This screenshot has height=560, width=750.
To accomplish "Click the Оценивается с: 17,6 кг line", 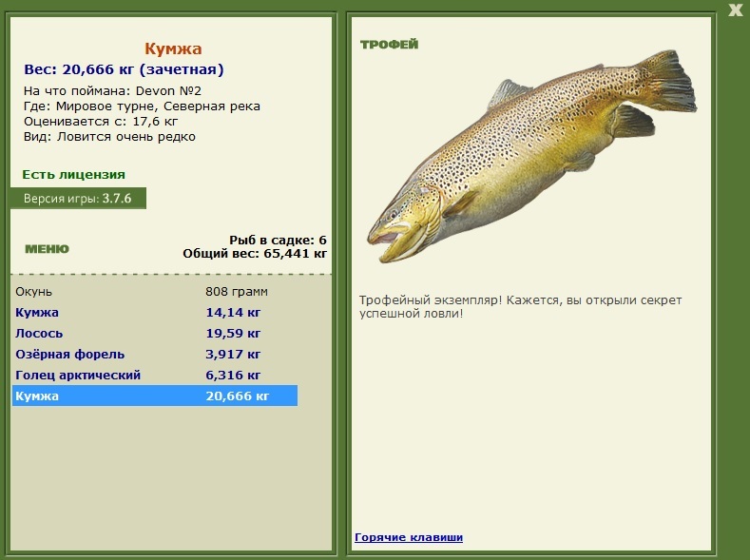I will 101,122.
